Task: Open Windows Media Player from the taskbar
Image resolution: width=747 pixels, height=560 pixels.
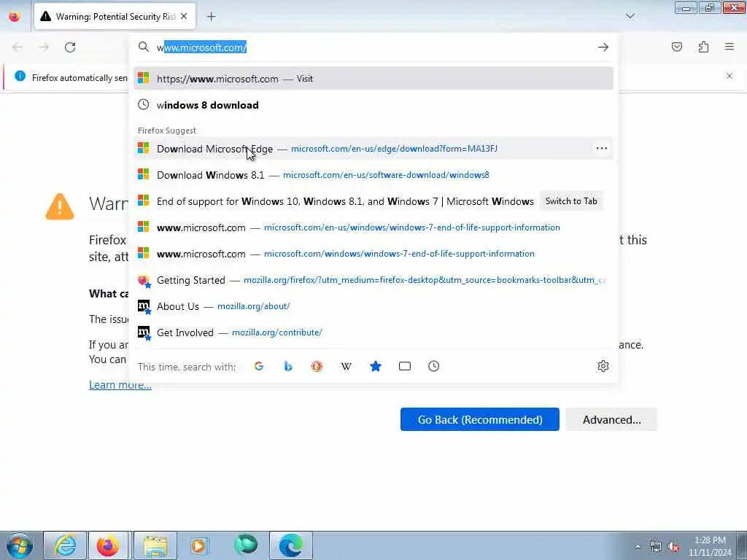Action: point(198,545)
